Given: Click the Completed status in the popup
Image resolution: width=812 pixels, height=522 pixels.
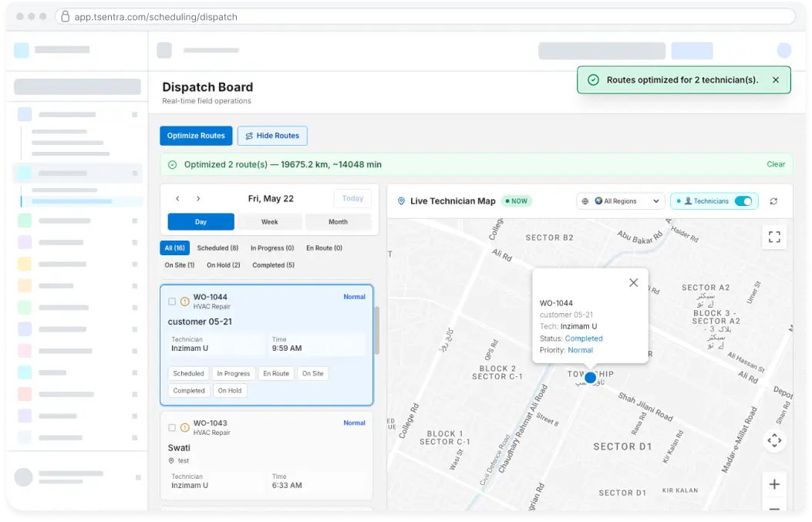Looking at the screenshot, I should tap(584, 338).
